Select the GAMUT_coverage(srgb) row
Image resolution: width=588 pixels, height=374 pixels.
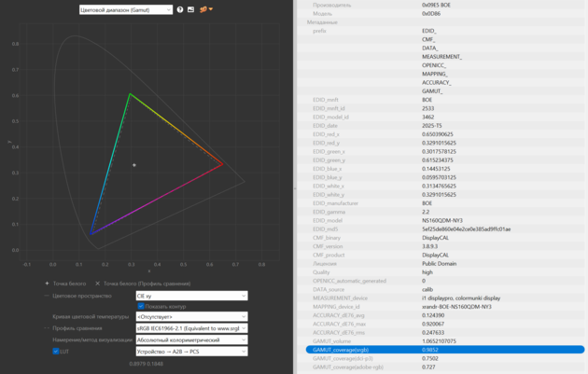click(x=445, y=350)
